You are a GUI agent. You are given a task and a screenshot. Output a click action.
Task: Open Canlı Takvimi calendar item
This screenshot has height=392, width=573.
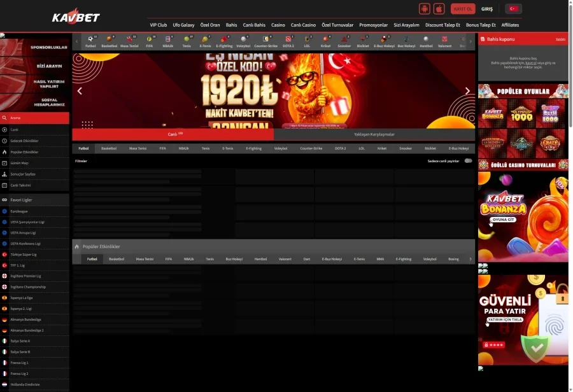(x=35, y=185)
